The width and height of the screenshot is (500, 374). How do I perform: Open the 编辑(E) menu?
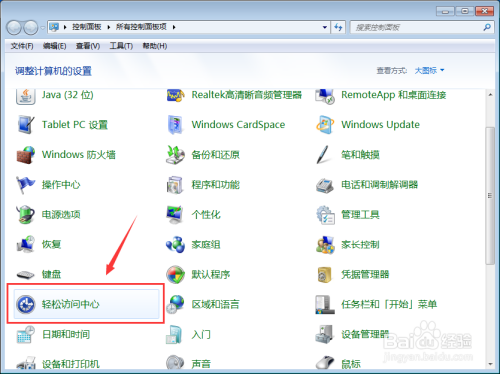tap(54, 46)
